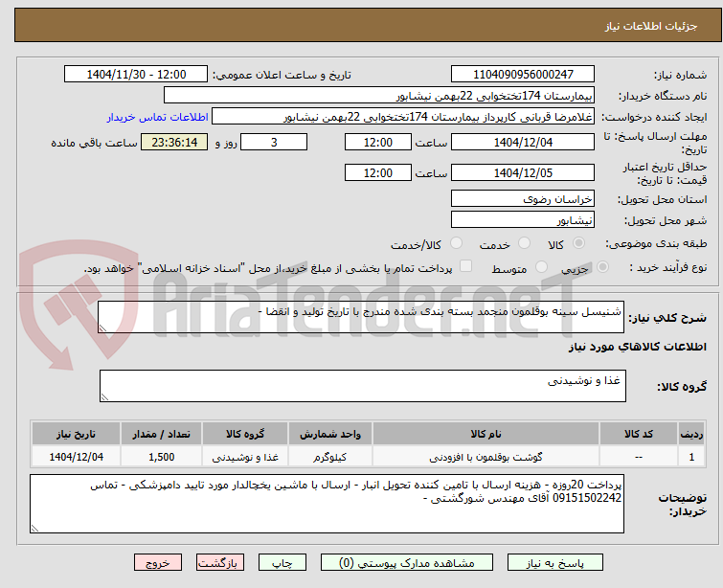The image size is (723, 588).
Task: Open اطلاعات تماس خریدار link
Action: click(x=158, y=117)
